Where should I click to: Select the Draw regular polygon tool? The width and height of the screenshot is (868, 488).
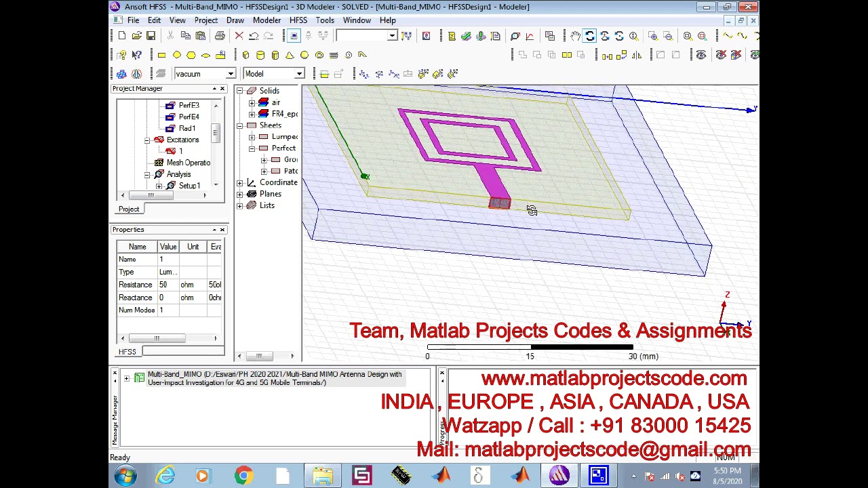191,55
